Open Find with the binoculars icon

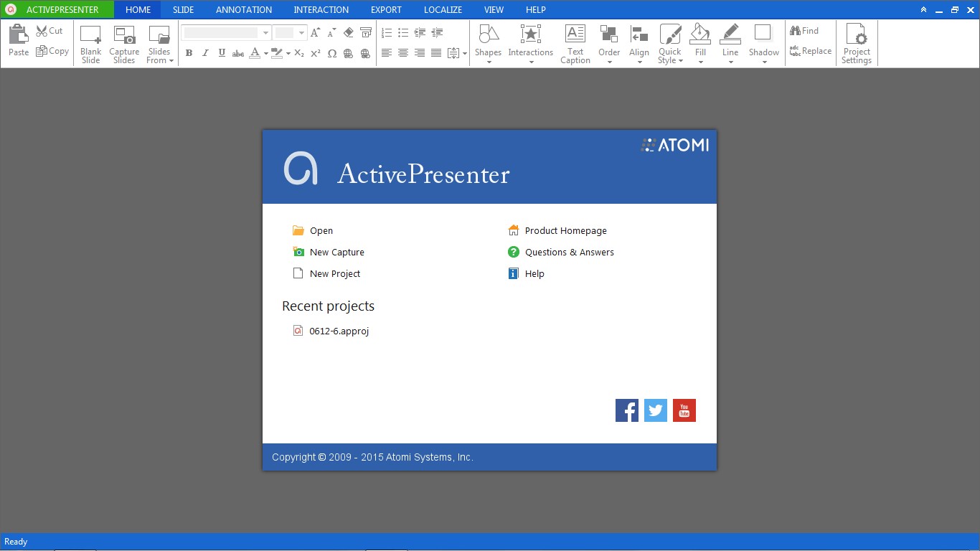804,31
